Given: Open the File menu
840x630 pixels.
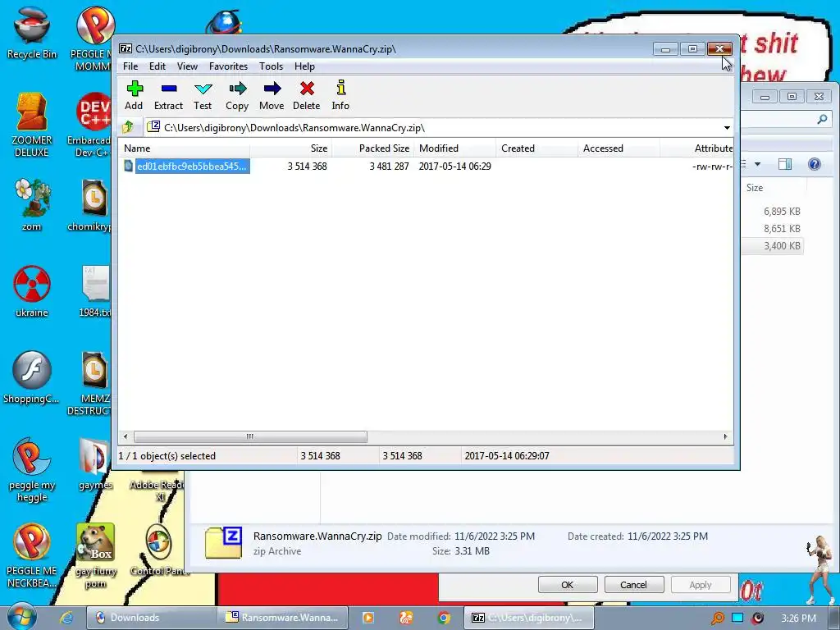Looking at the screenshot, I should pyautogui.click(x=130, y=66).
